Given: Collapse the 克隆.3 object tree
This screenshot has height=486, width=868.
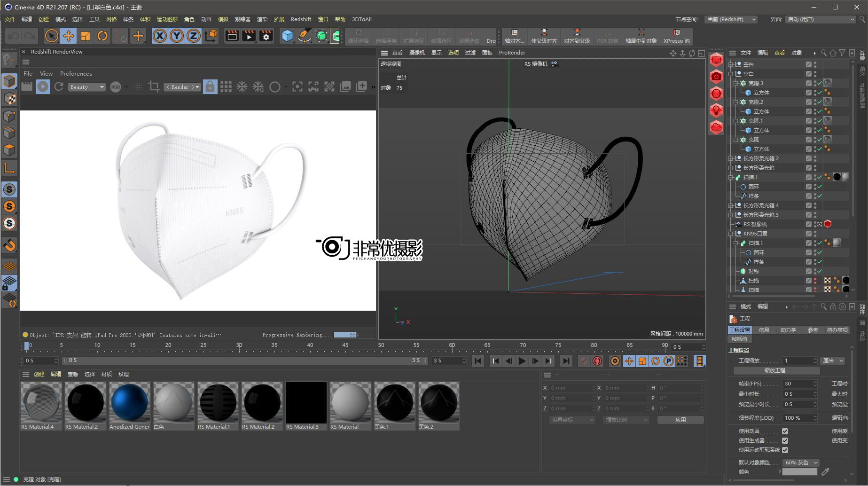Looking at the screenshot, I should tap(736, 83).
